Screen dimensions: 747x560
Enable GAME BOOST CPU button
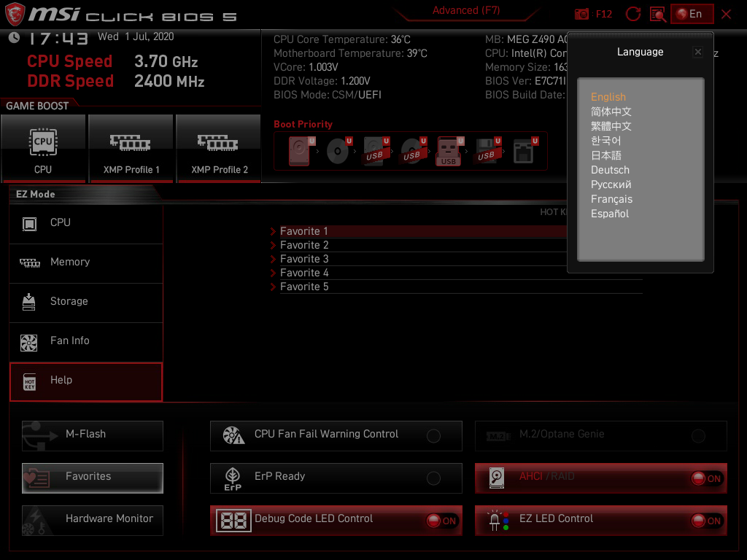click(x=43, y=149)
